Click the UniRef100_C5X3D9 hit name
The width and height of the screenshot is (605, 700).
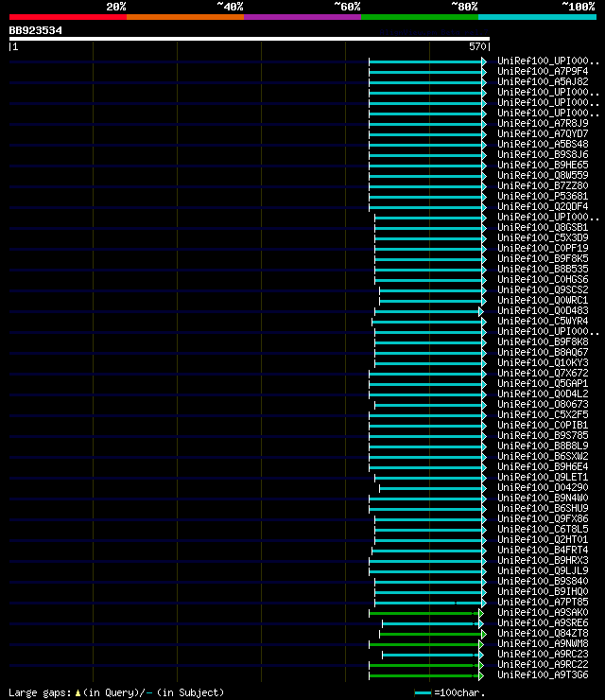[x=543, y=238]
